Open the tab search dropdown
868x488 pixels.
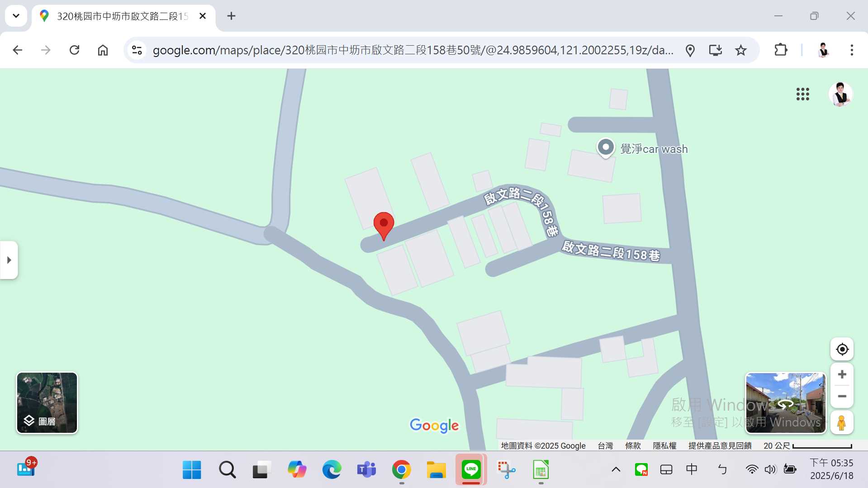tap(16, 16)
